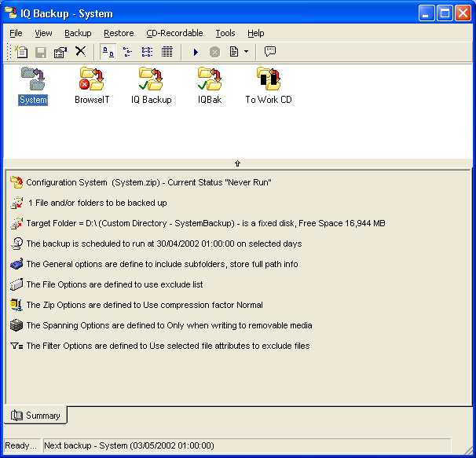Image resolution: width=476 pixels, height=458 pixels.
Task: Click 'The Spanning Options are defined' line
Action: [169, 325]
